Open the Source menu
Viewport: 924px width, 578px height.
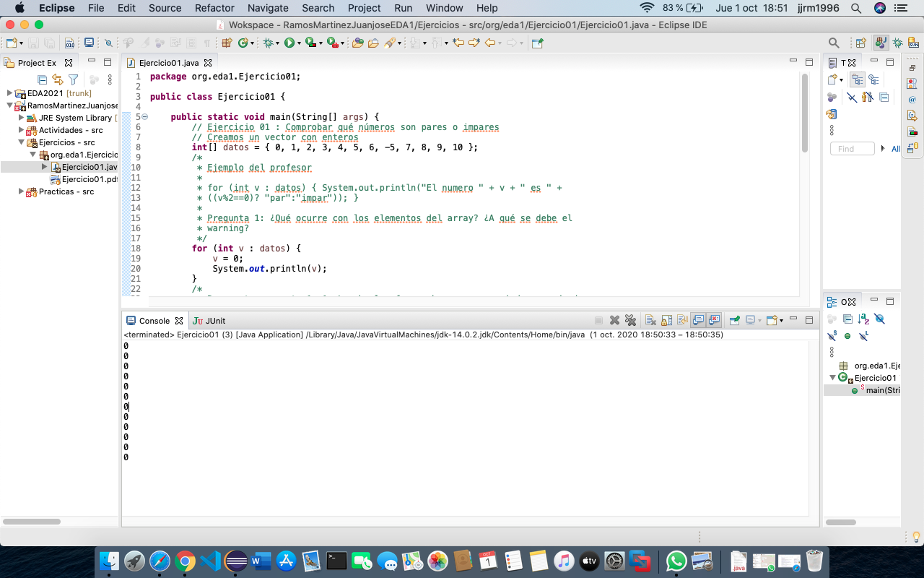click(165, 8)
